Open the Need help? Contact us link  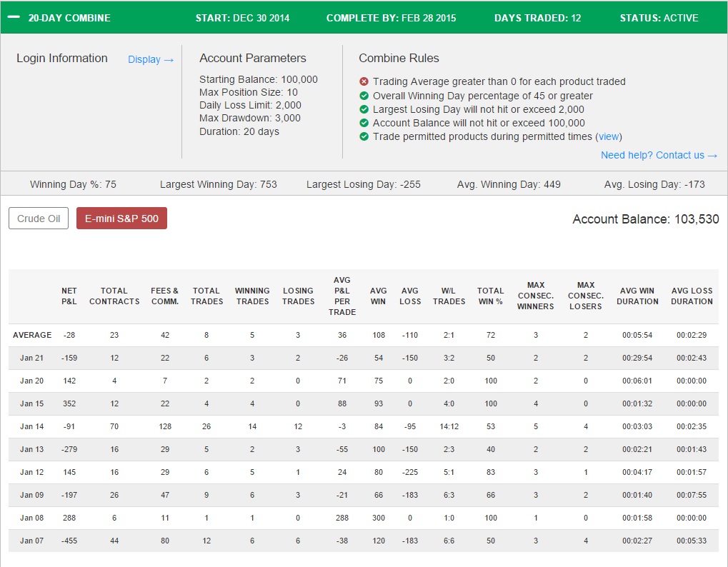coord(659,155)
